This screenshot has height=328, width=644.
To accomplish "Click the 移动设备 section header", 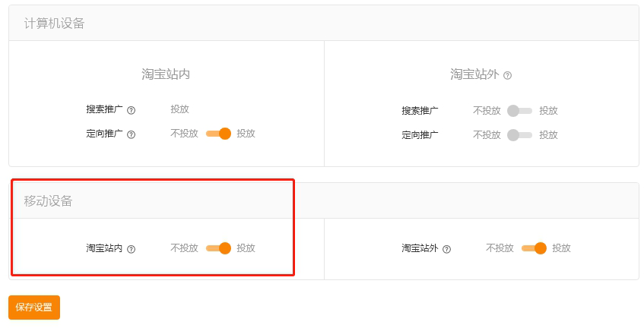I will pyautogui.click(x=49, y=201).
